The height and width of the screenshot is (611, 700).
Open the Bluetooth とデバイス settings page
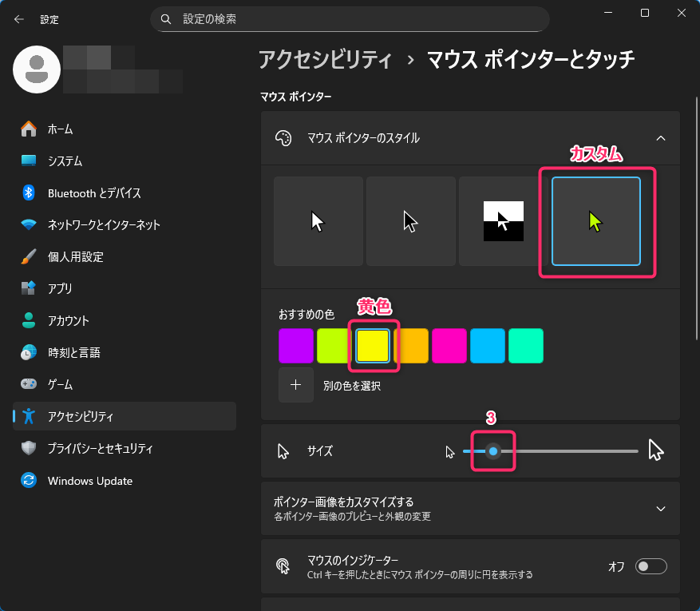(93, 193)
